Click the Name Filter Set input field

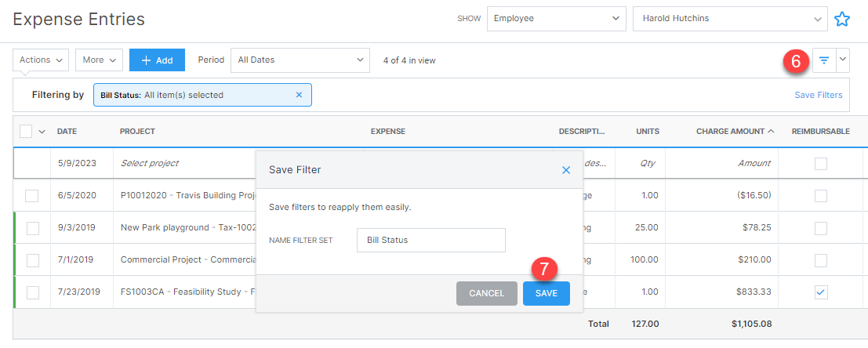click(x=431, y=240)
